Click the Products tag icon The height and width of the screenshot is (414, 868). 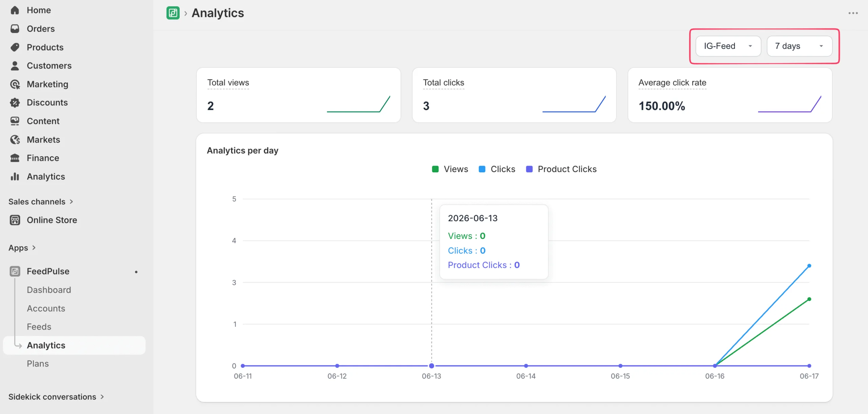click(x=15, y=47)
